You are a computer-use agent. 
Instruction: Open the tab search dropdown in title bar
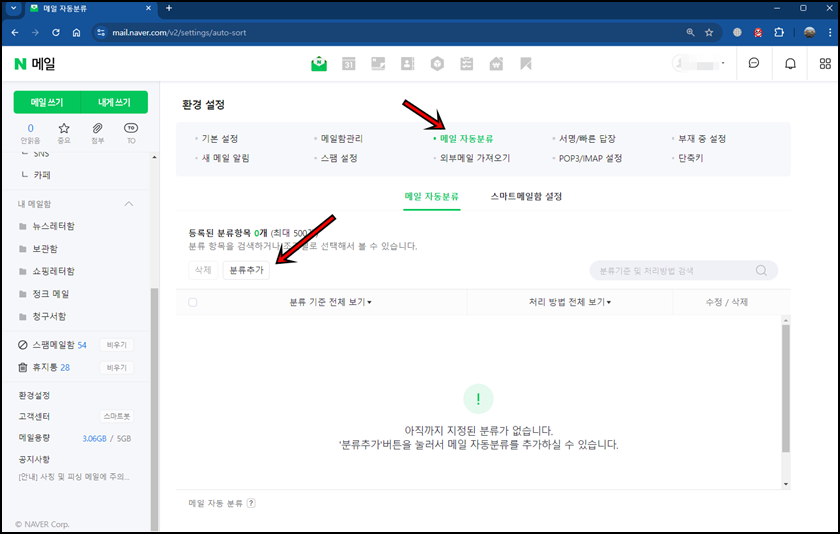click(13, 8)
